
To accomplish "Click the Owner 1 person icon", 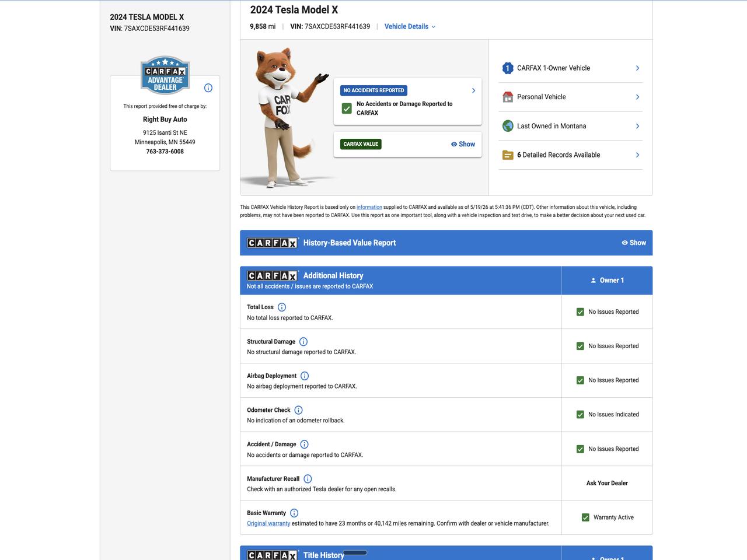I will click(x=594, y=281).
